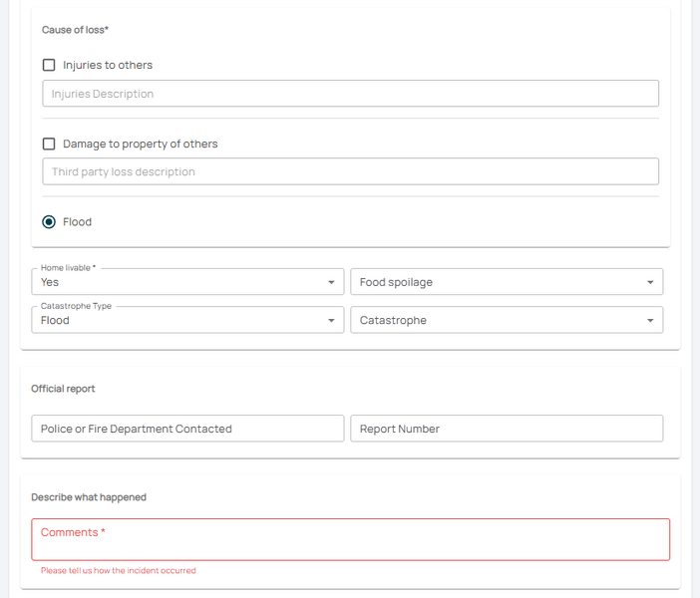Check the Injuries to others checkbox
The width and height of the screenshot is (700, 598).
pyautogui.click(x=49, y=66)
